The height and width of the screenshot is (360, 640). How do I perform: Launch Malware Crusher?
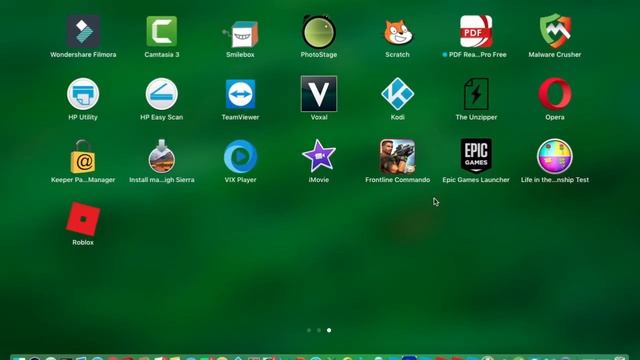coord(555,31)
